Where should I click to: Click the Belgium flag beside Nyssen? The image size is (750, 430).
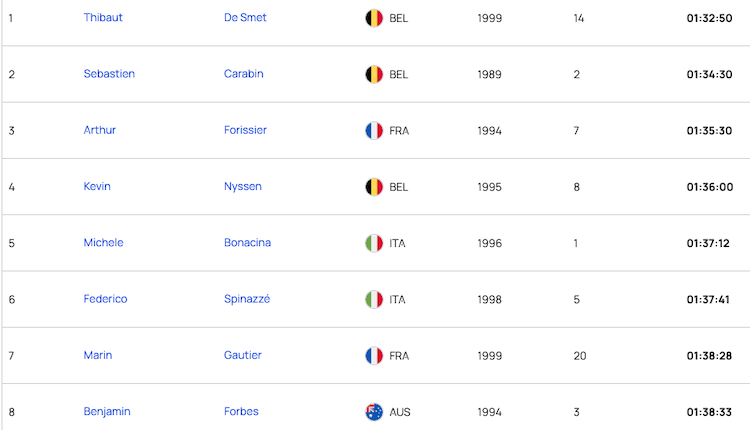pyautogui.click(x=374, y=187)
